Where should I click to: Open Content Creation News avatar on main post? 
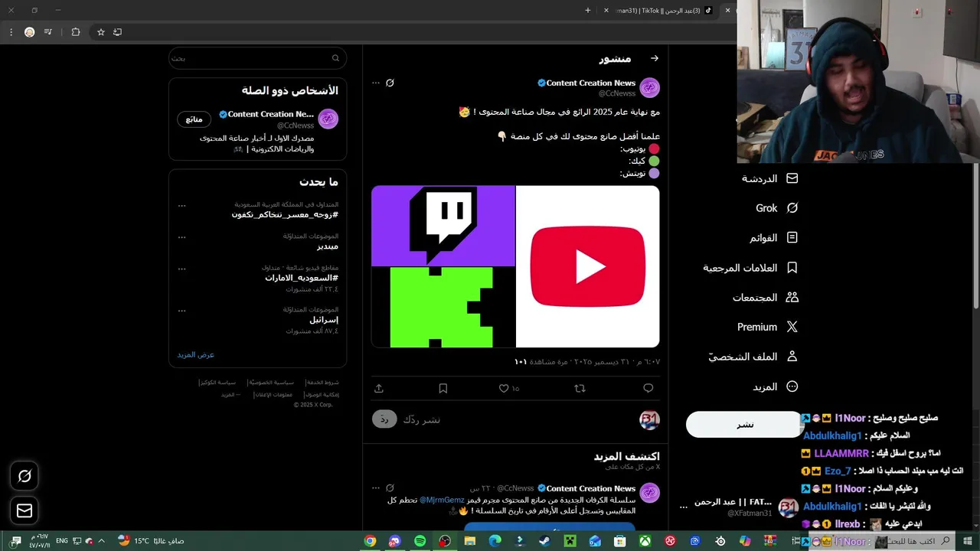(649, 88)
